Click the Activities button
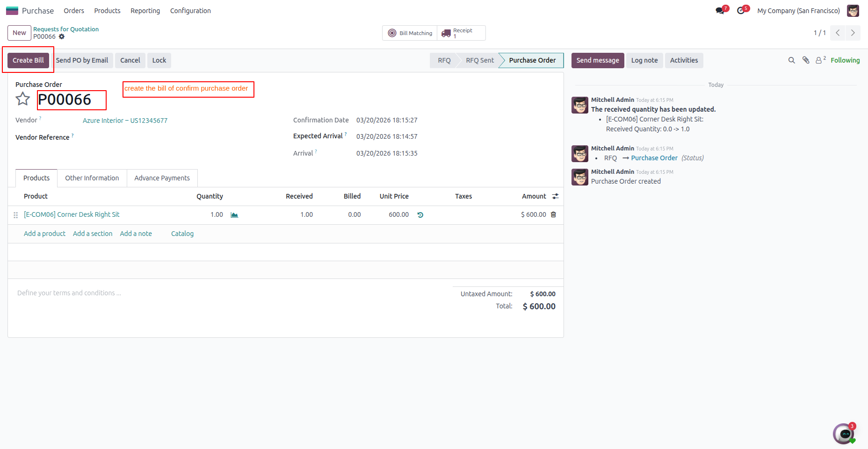Image resolution: width=868 pixels, height=449 pixels. pyautogui.click(x=684, y=60)
